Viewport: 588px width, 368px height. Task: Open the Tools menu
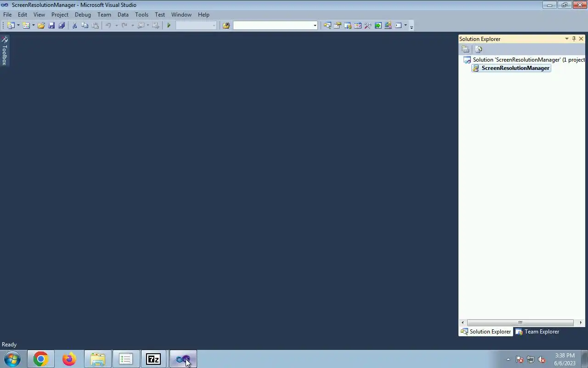pos(141,14)
